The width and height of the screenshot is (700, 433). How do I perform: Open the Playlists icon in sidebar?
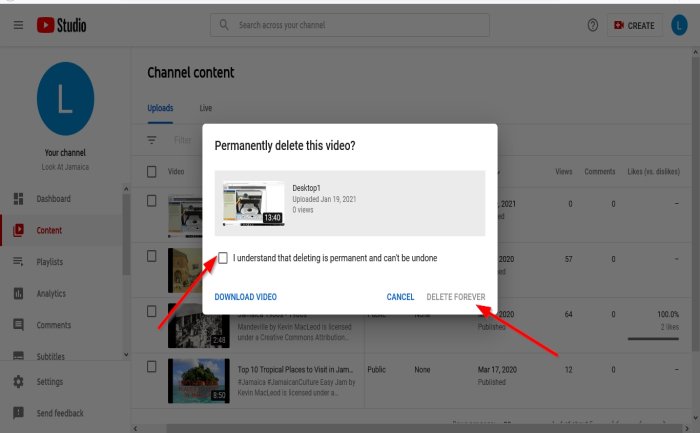pos(18,262)
